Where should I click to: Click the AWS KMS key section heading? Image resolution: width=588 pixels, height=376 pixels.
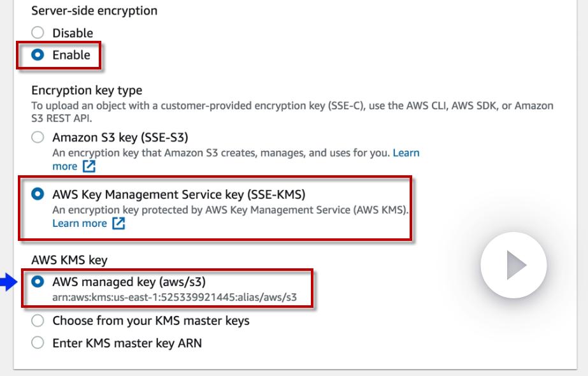click(69, 260)
